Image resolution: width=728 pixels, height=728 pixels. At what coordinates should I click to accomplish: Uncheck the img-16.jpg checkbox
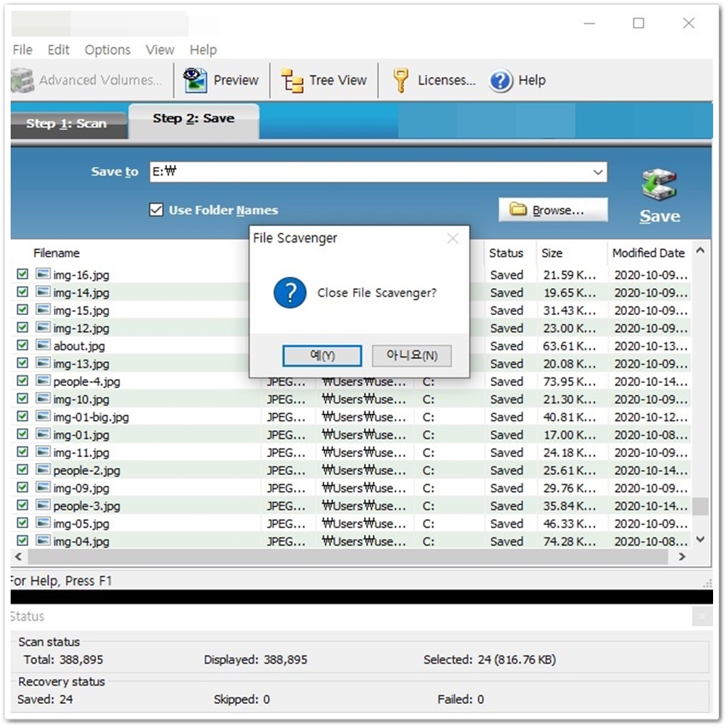pos(22,274)
